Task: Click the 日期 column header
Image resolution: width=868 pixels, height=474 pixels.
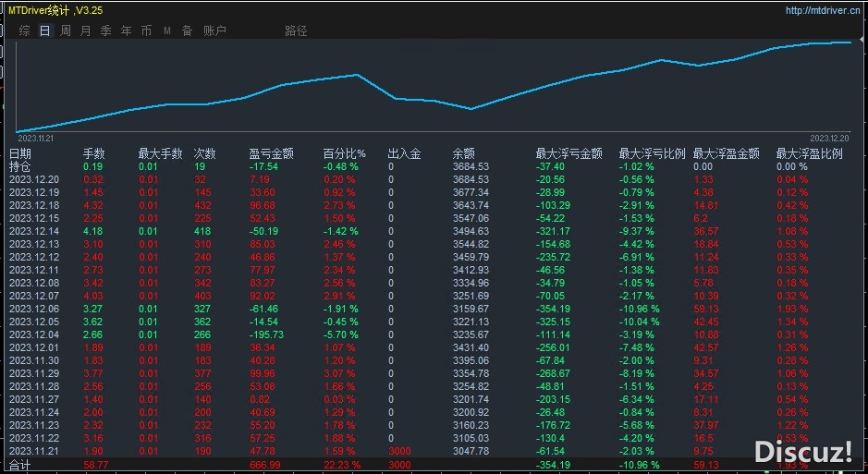Action: pos(20,154)
